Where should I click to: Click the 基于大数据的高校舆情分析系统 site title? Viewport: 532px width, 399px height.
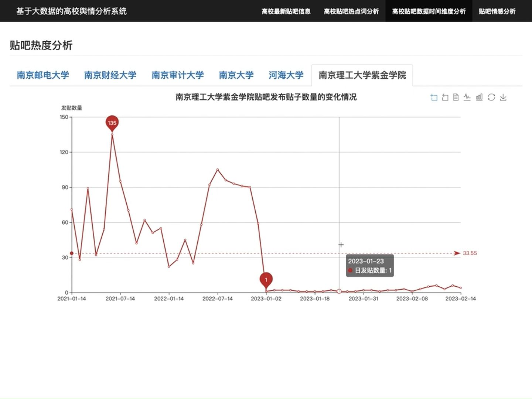pos(71,11)
